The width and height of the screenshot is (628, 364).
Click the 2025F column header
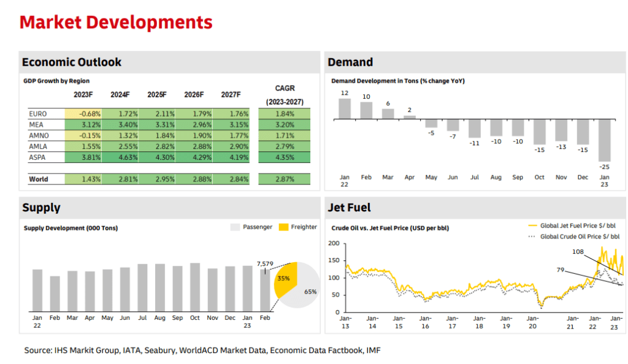point(156,95)
